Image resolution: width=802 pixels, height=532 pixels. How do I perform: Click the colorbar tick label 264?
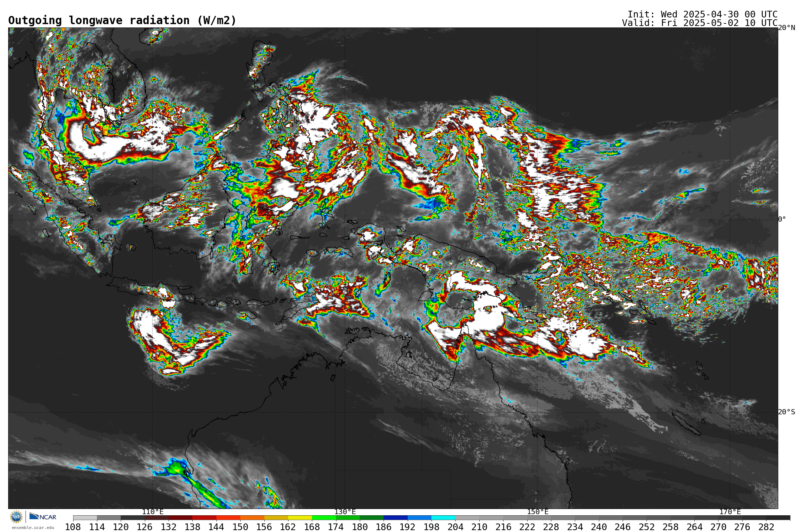pyautogui.click(x=694, y=527)
